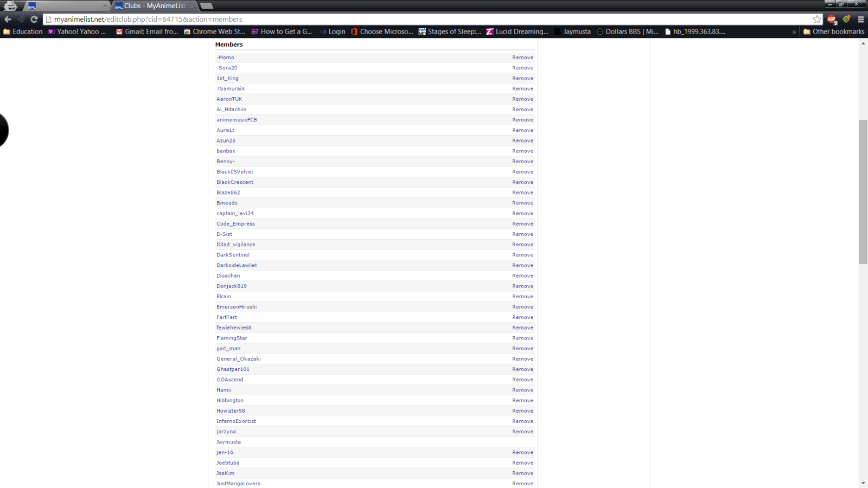This screenshot has width=868, height=488.
Task: Click the green tag extension icon
Action: pos(846,19)
